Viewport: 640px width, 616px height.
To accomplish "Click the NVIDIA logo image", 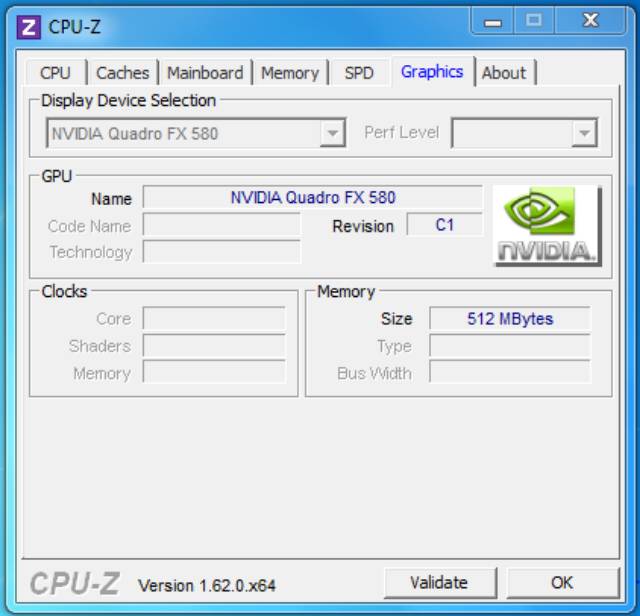I will [x=547, y=226].
